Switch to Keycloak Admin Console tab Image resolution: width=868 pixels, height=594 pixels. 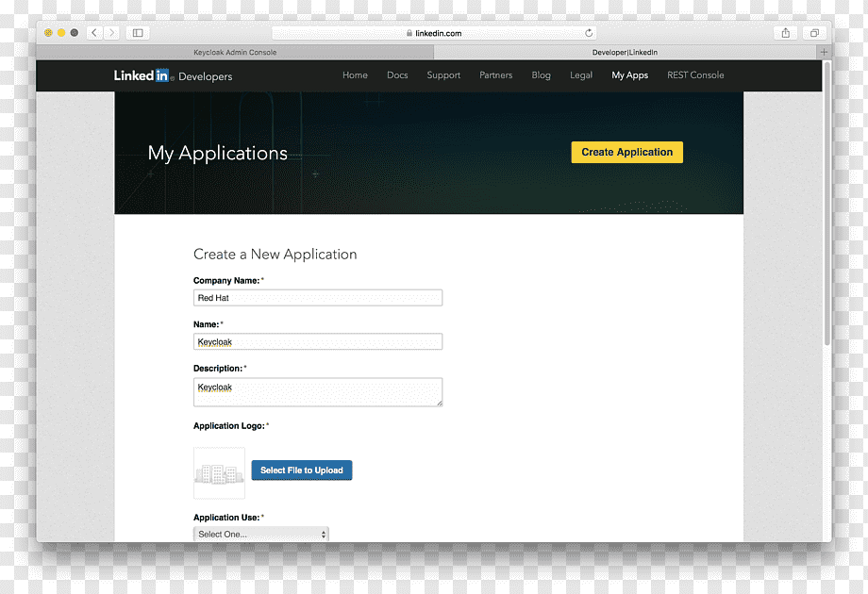(x=235, y=52)
